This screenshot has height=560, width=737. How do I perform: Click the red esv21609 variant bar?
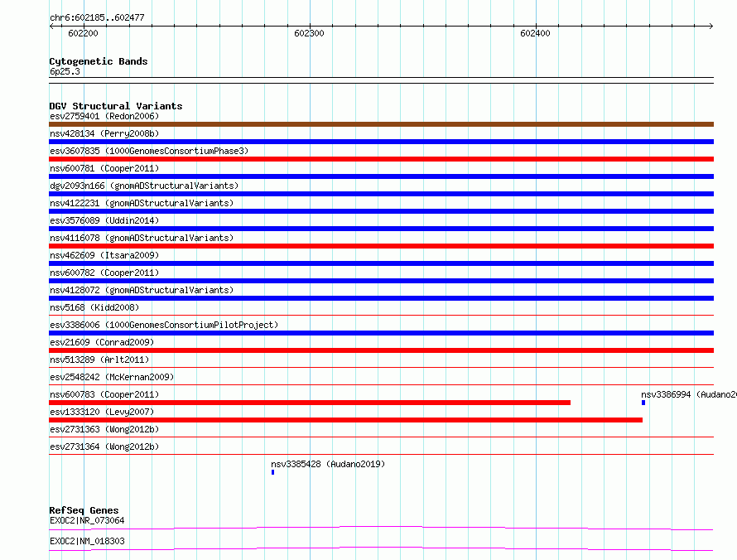coord(381,350)
